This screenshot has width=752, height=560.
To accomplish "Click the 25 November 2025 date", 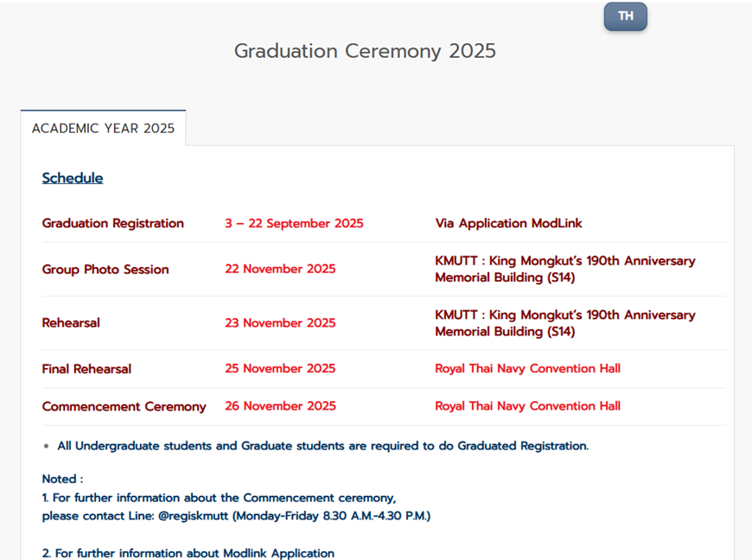I will [x=280, y=368].
